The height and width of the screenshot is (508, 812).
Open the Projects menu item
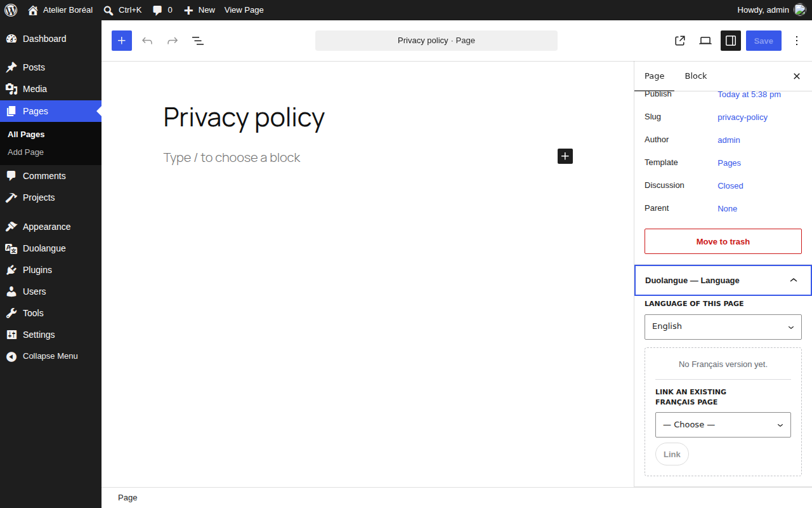click(x=51, y=197)
